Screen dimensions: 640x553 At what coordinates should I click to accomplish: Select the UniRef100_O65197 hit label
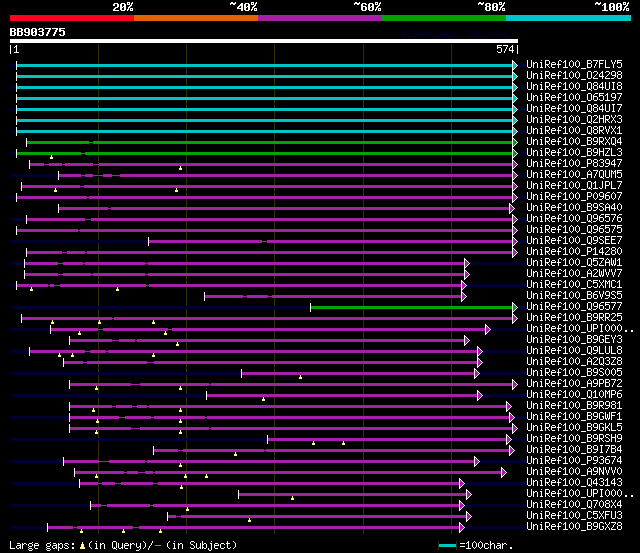click(574, 97)
